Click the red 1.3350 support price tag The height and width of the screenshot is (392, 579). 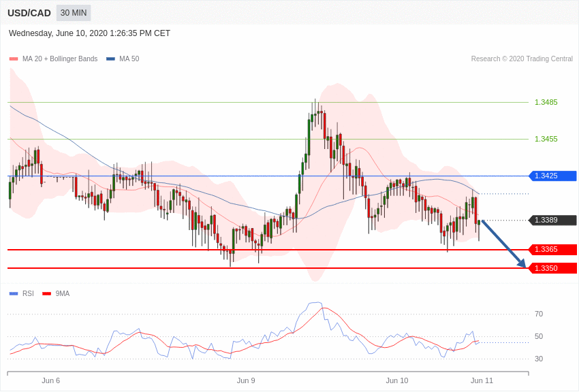(553, 268)
